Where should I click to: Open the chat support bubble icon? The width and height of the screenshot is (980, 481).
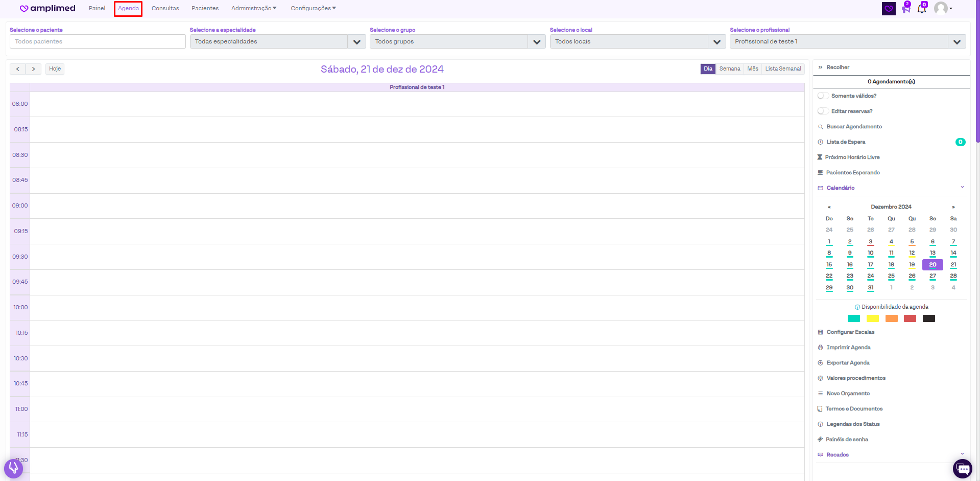click(x=963, y=469)
